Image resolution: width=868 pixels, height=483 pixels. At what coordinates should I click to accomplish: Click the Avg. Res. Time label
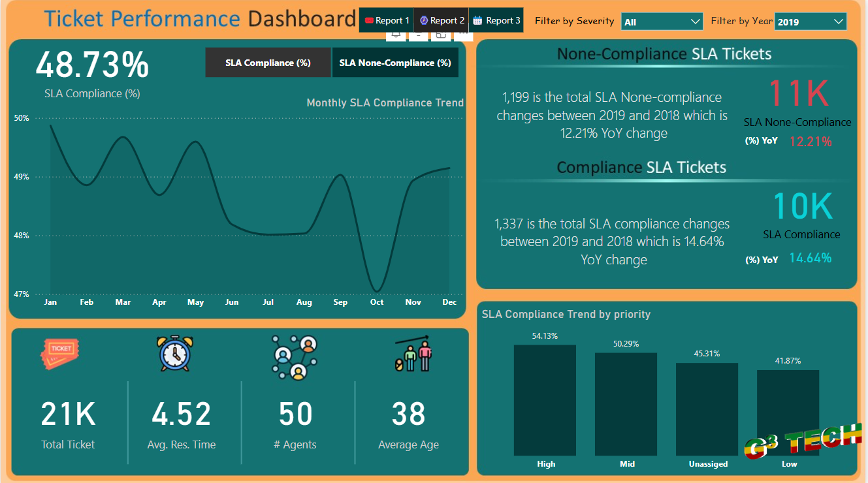point(182,444)
